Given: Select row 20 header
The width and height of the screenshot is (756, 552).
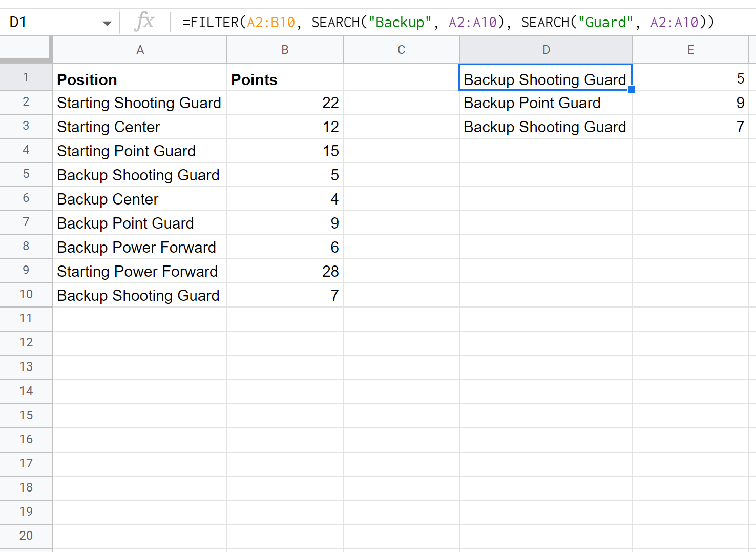Looking at the screenshot, I should pos(26,536).
